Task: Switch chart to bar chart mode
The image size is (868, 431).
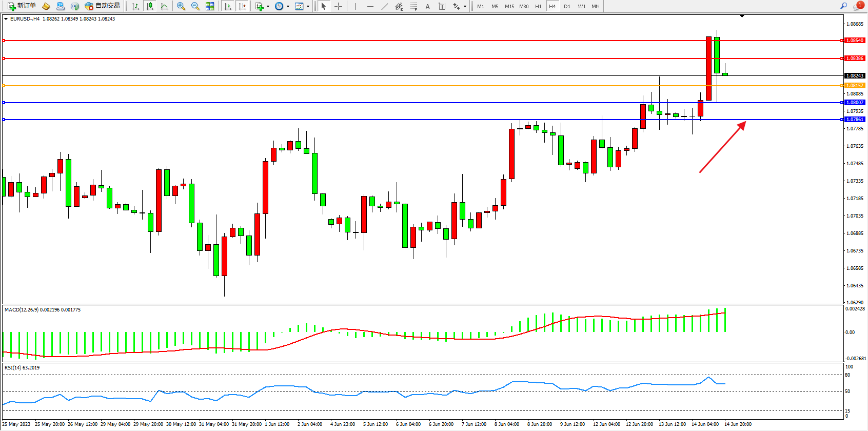Action: tap(135, 6)
